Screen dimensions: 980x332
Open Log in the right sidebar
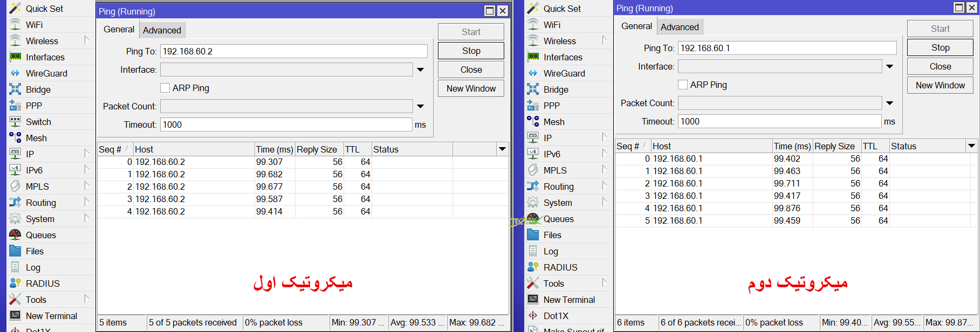550,251
